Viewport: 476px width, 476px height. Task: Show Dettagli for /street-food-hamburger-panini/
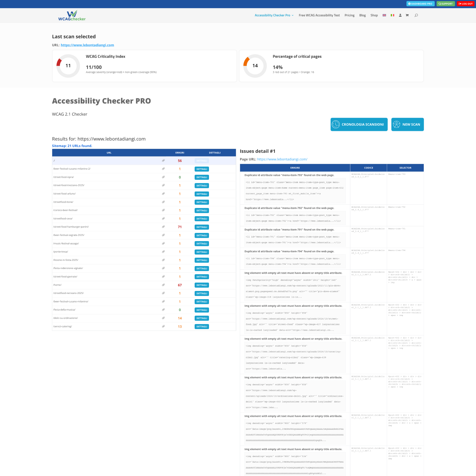(x=202, y=227)
